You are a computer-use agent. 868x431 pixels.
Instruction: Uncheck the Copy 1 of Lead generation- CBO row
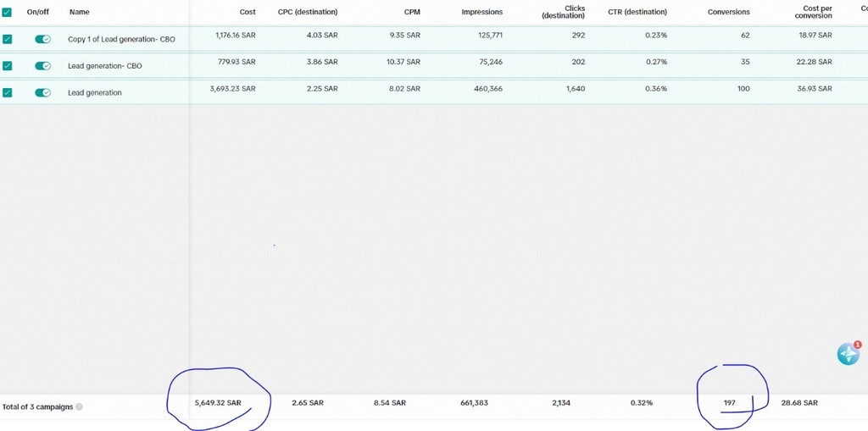(7, 39)
